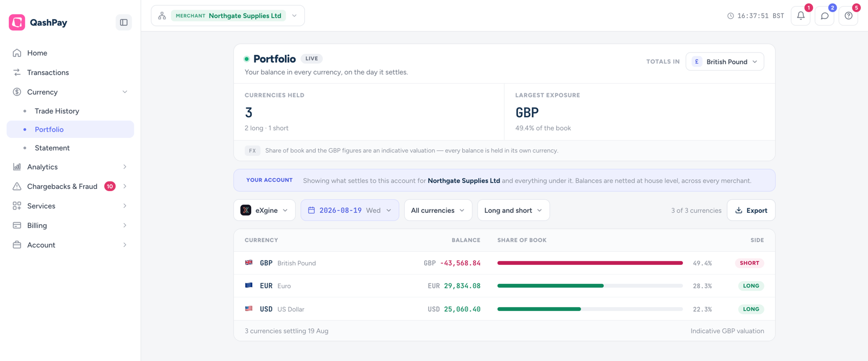The height and width of the screenshot is (361, 868).
Task: Expand the Account menu chevron
Action: 125,245
